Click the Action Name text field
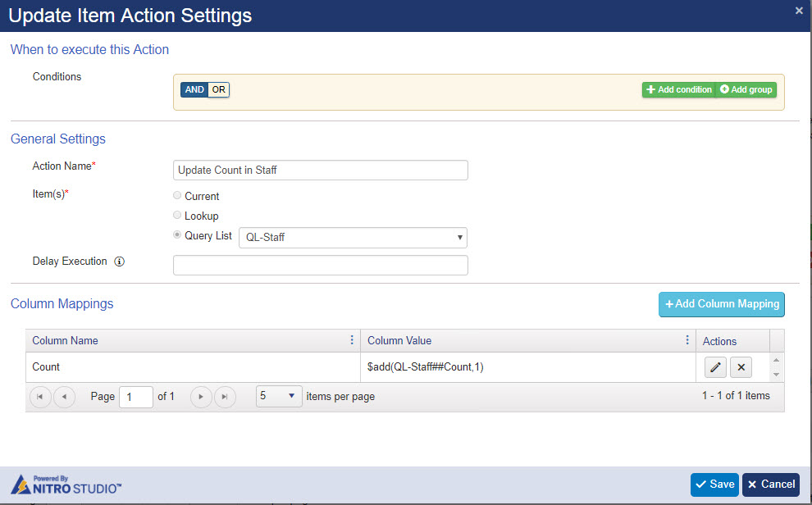Viewport: 812px width, 505px height. coord(321,171)
